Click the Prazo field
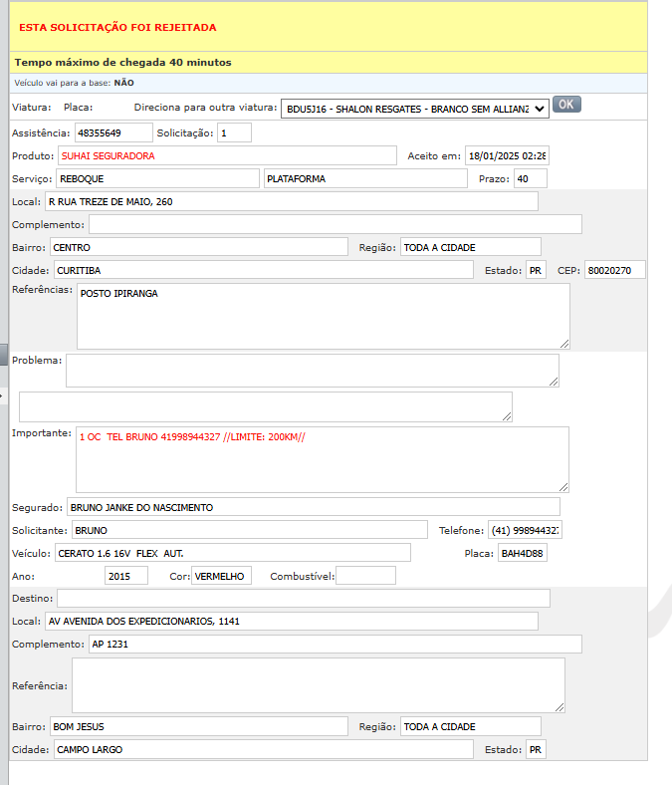The image size is (672, 785). click(x=530, y=178)
